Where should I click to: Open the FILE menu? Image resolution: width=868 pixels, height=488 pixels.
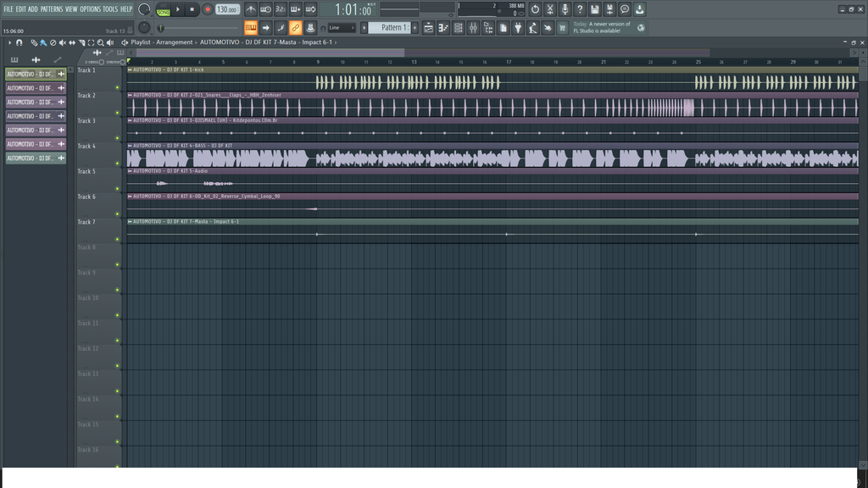click(x=8, y=9)
